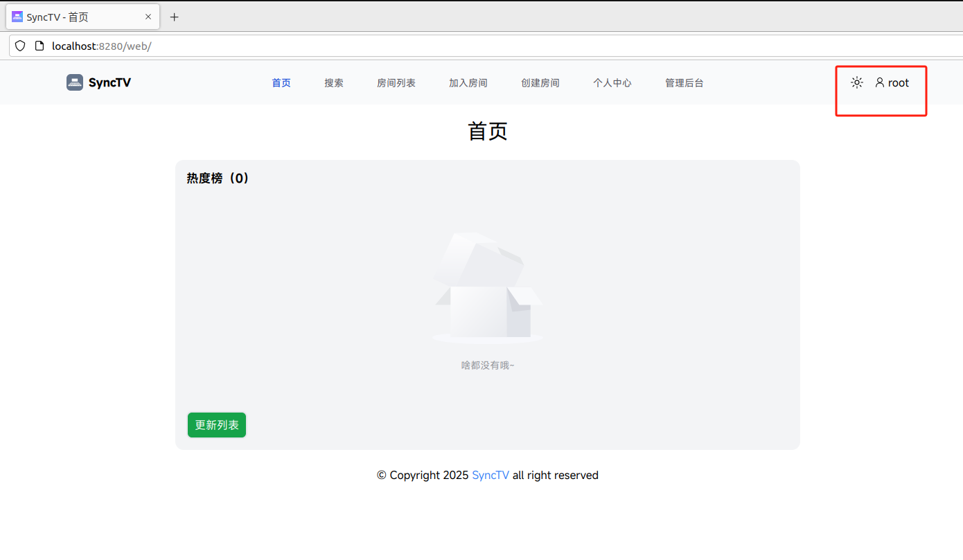Go to 个人中心 personal center
963x560 pixels.
612,82
